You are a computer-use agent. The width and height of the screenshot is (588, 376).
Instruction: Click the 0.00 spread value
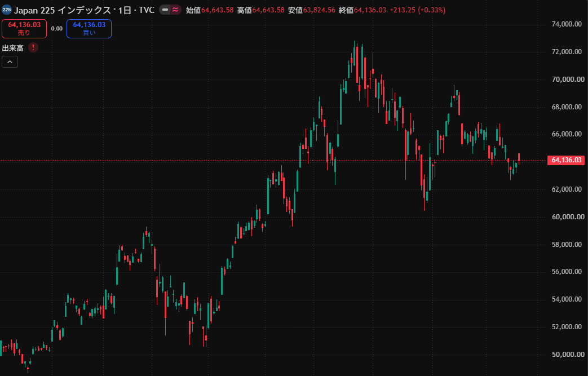pos(56,29)
